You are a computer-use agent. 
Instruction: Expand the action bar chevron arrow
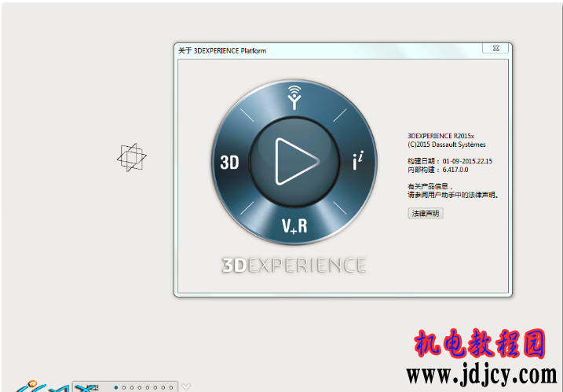pyautogui.click(x=186, y=387)
